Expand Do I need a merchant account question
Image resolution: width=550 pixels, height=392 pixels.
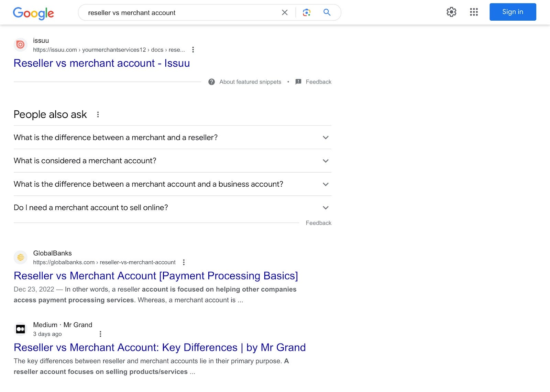point(173,208)
